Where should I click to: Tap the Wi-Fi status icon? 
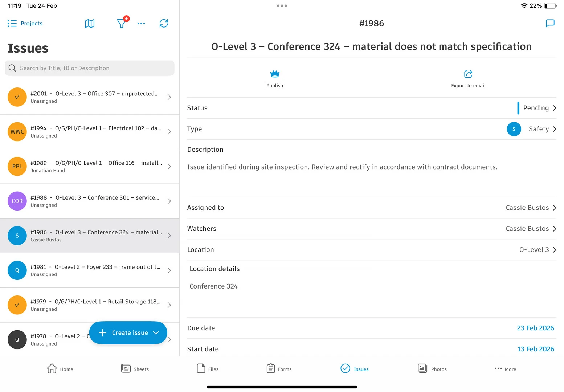coord(524,6)
